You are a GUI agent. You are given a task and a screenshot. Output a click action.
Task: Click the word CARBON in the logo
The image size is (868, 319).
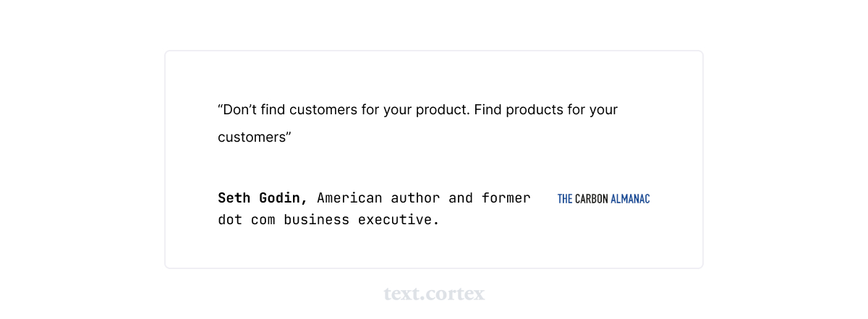pos(591,199)
